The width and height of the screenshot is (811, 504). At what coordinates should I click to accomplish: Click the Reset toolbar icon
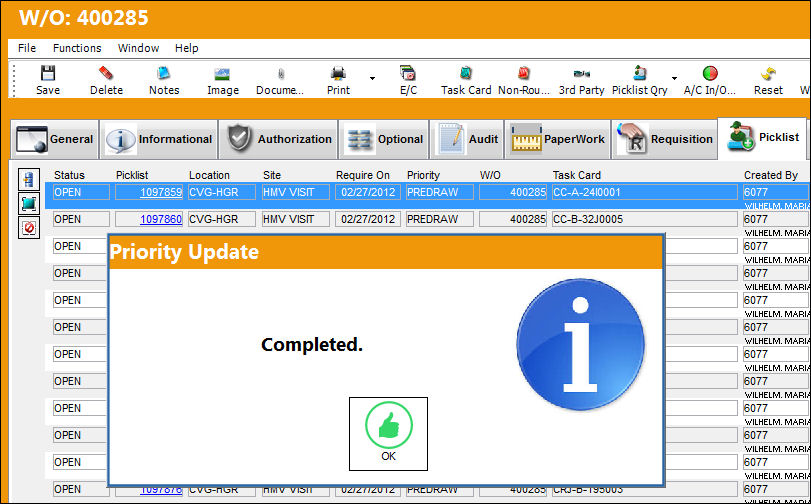[x=768, y=73]
